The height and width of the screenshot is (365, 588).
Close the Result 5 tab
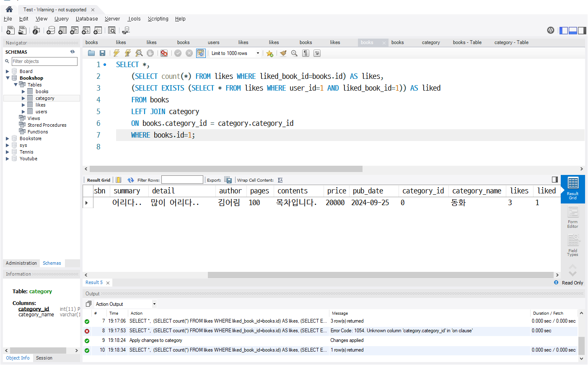coord(108,283)
